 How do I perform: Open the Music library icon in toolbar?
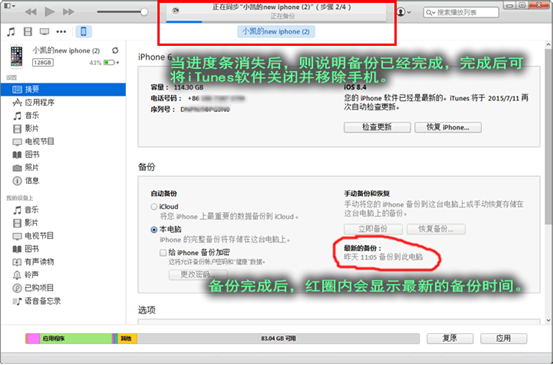(11, 32)
